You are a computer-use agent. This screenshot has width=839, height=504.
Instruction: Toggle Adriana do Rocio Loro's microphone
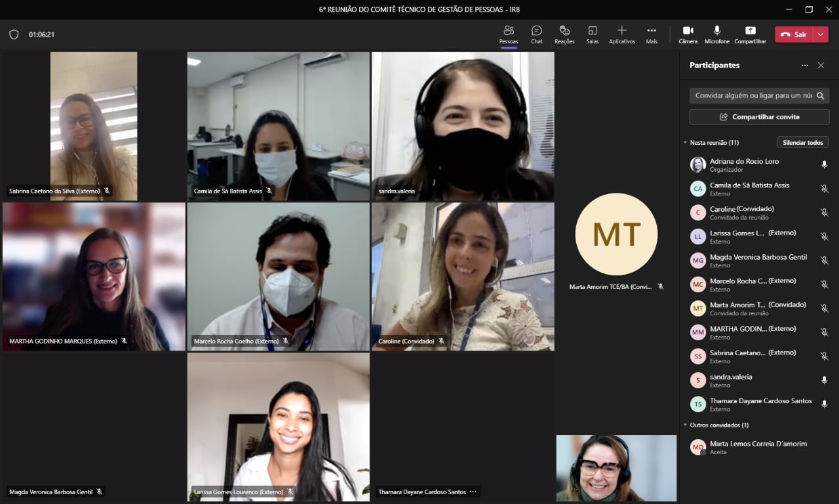[825, 165]
